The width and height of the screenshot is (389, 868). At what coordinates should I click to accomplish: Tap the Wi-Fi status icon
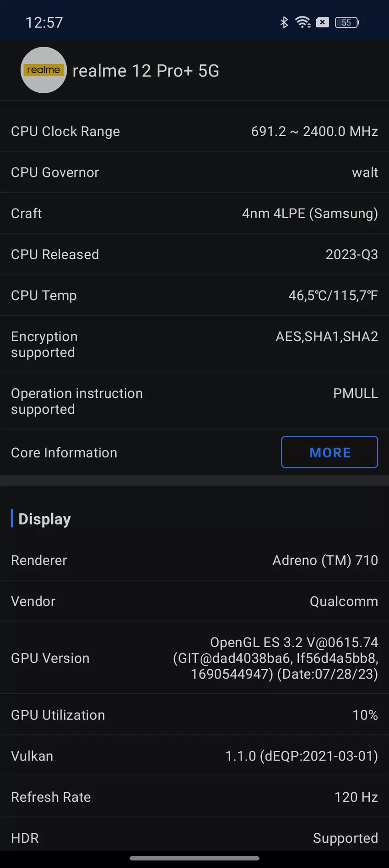(303, 22)
